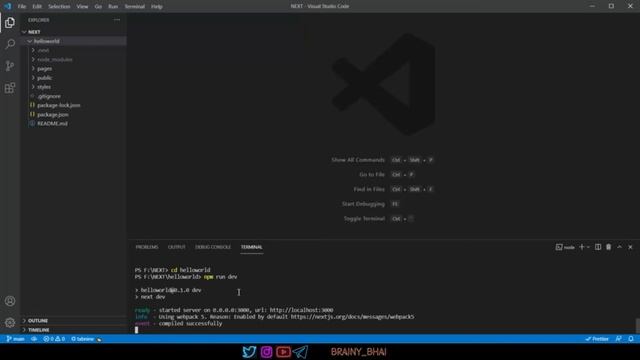Open the View menu
The image size is (640, 360).
[82, 7]
